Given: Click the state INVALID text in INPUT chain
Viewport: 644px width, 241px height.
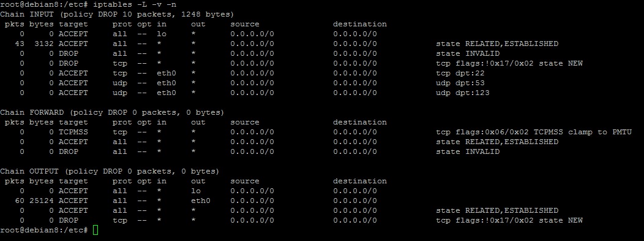Looking at the screenshot, I should click(x=468, y=53).
